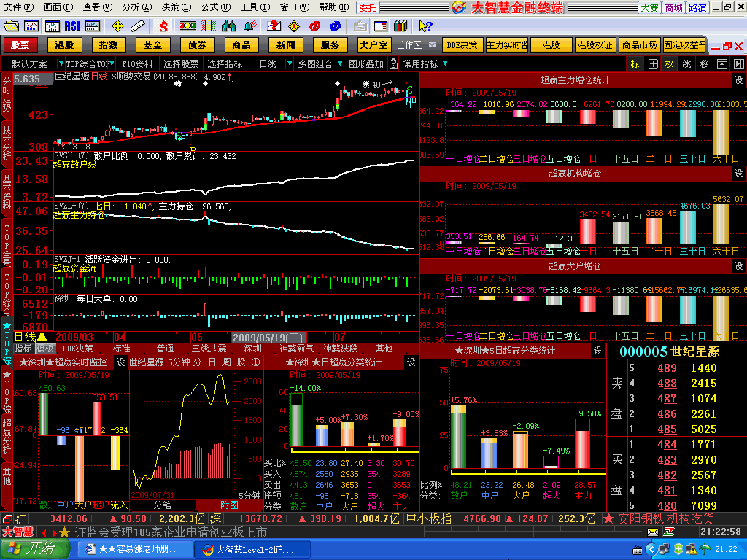
Task: Click the envelope message icon in status bar
Action: click(x=653, y=532)
